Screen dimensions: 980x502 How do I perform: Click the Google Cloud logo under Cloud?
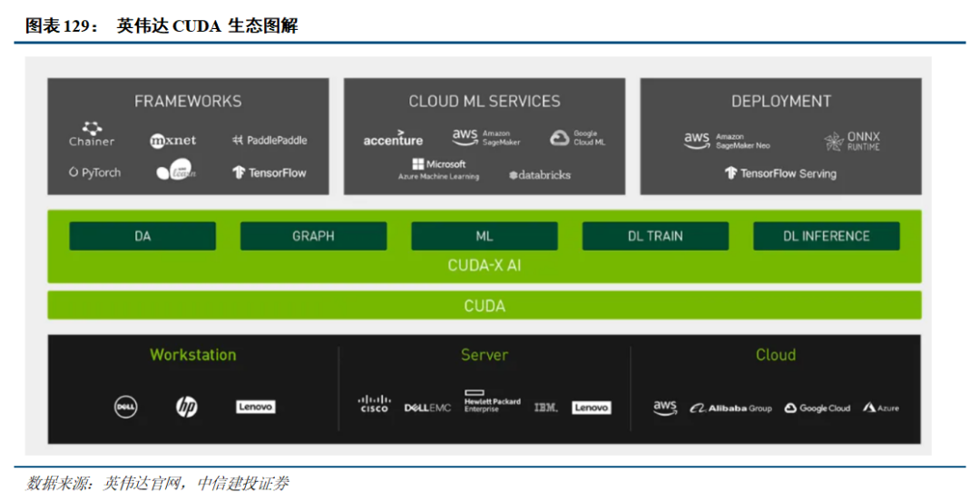click(x=818, y=408)
